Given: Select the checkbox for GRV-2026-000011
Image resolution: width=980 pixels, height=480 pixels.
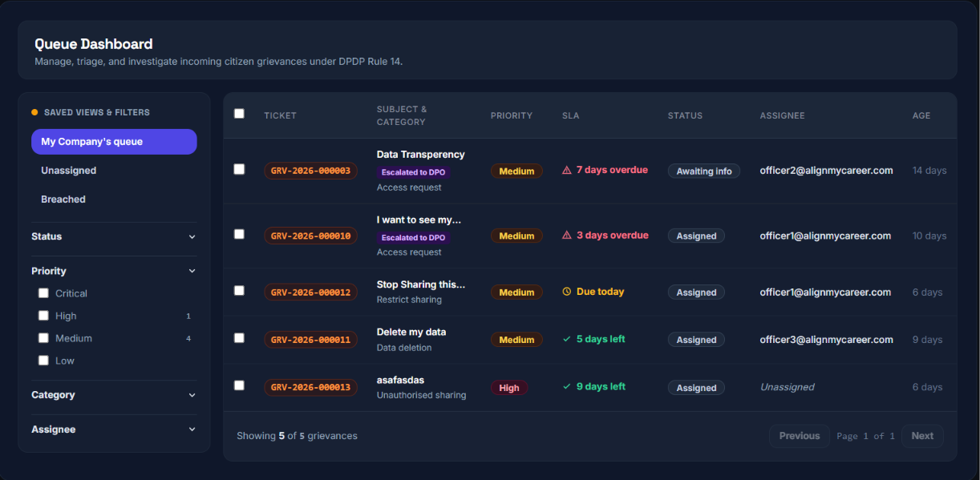Looking at the screenshot, I should 239,338.
